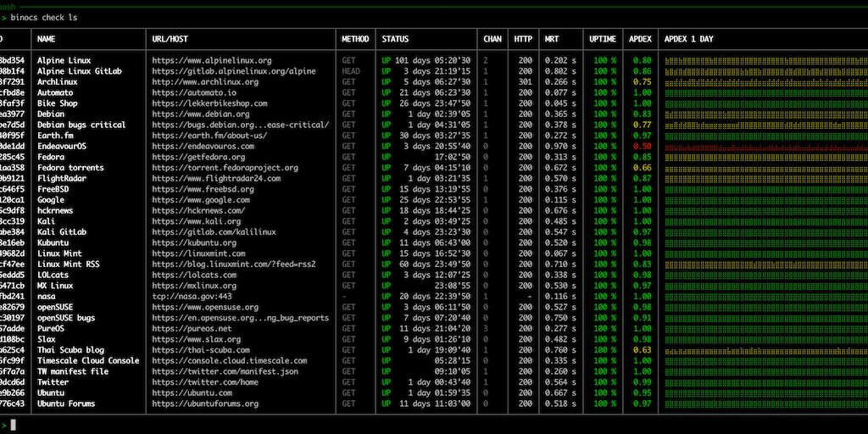This screenshot has width=868, height=434.
Task: Select the Timescale Cloud Console name
Action: 88,360
